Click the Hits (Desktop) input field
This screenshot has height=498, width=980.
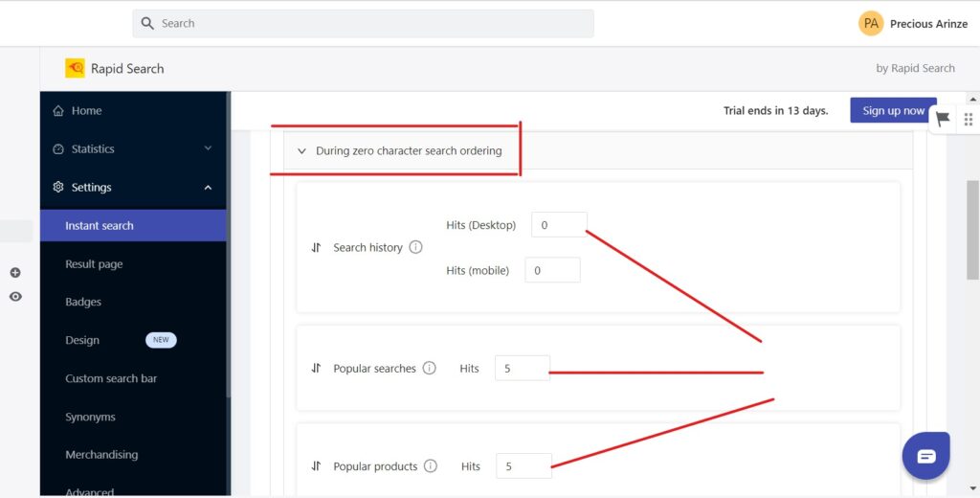pyautogui.click(x=559, y=225)
